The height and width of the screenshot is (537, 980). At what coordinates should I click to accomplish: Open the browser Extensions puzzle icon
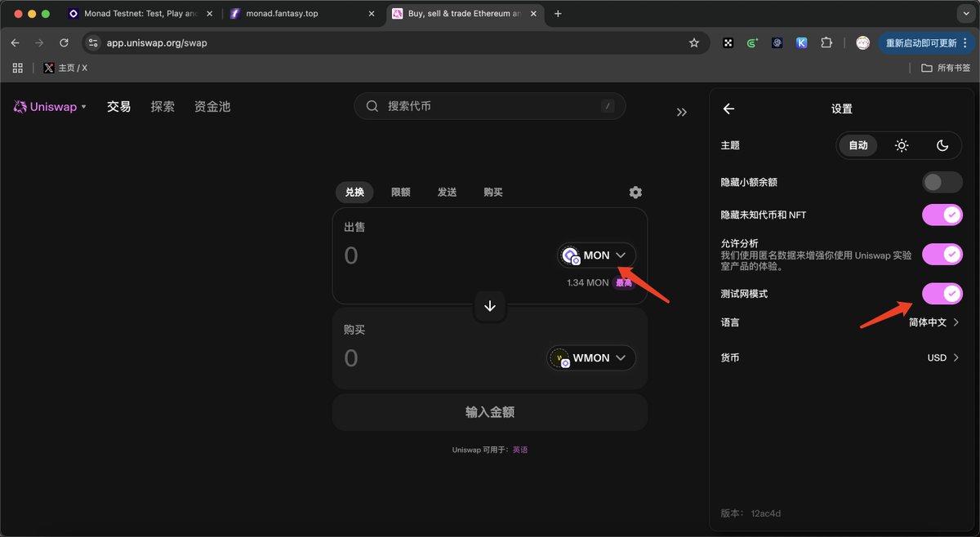coord(826,42)
